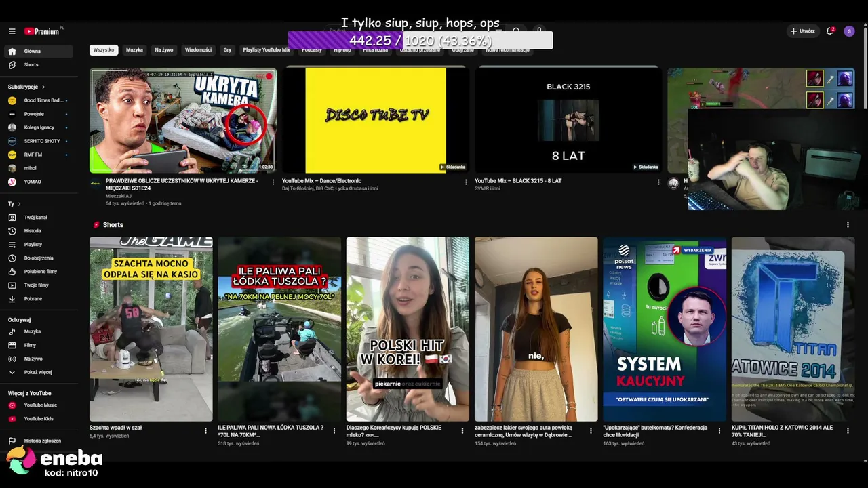
Task: Explore Na żywo in Odkrywaj section
Action: (39, 359)
